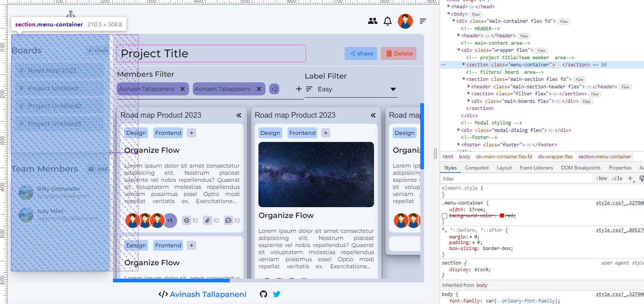Click the Create board plus icon
644x304 pixels.
90,51
